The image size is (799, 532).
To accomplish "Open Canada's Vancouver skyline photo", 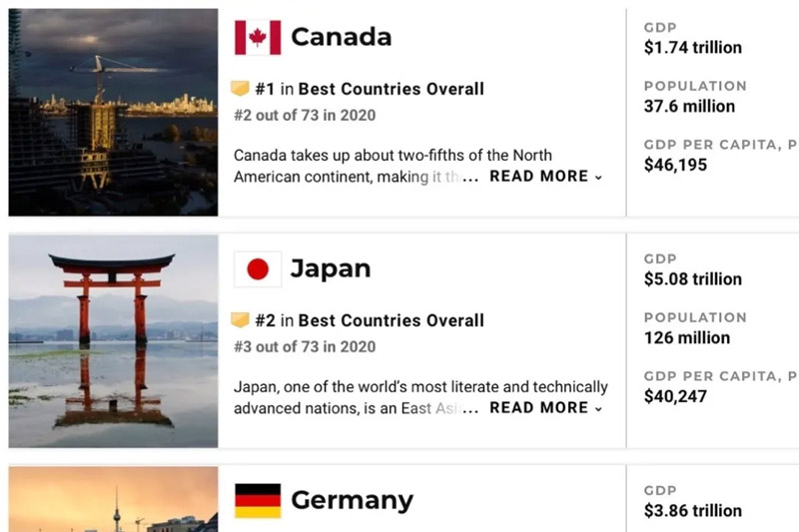I will 113,112.
